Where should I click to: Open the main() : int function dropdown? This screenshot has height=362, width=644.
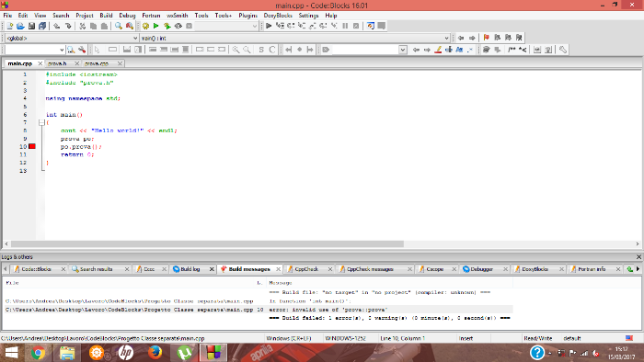[x=295, y=38]
